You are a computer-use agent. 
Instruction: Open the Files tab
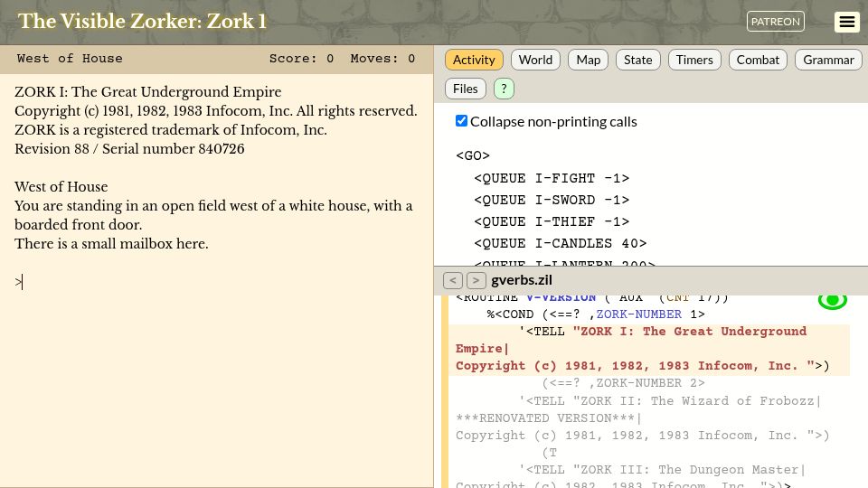465,89
